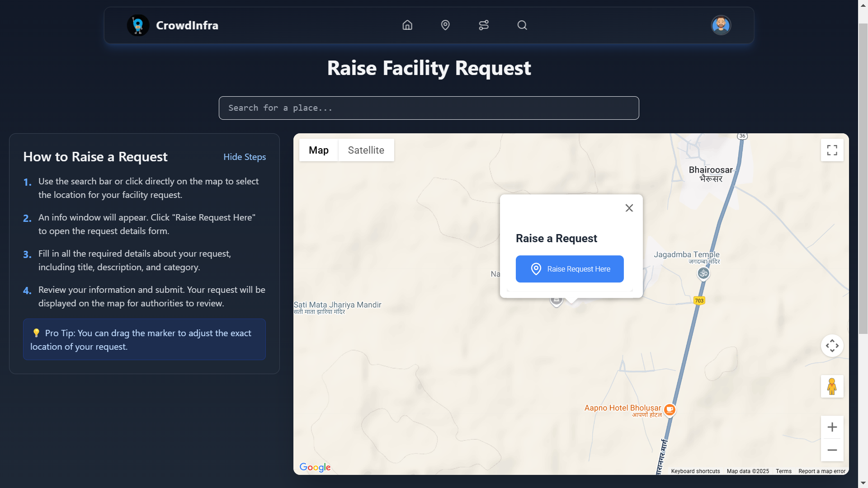The width and height of the screenshot is (868, 488).
Task: Close the Raise a Request popup
Action: (x=629, y=208)
